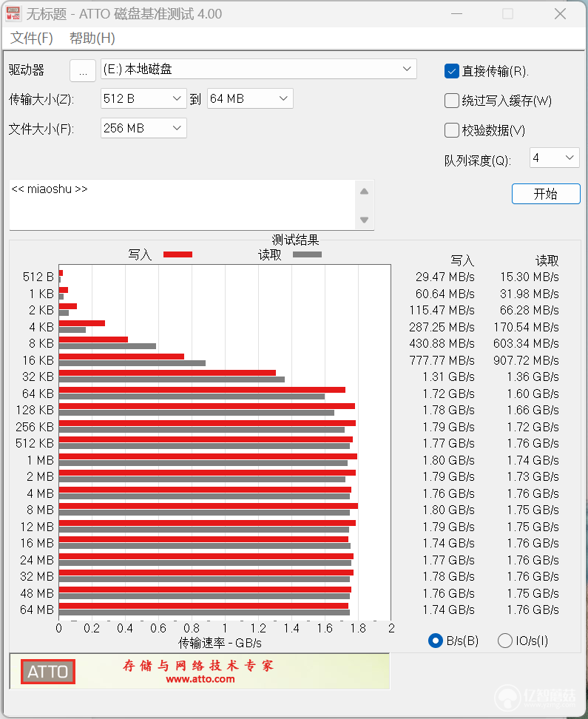Click the 777.77 MB/s write value

(x=442, y=360)
